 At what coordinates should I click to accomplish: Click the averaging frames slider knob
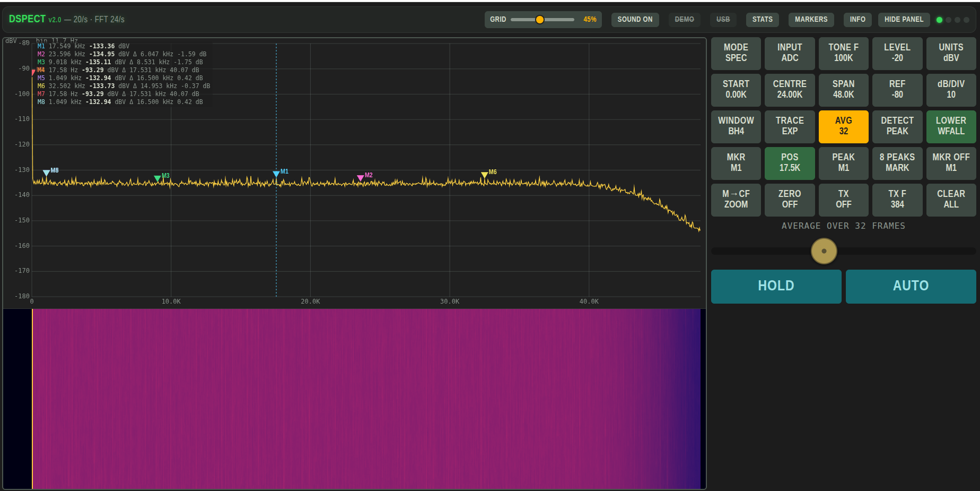(824, 251)
